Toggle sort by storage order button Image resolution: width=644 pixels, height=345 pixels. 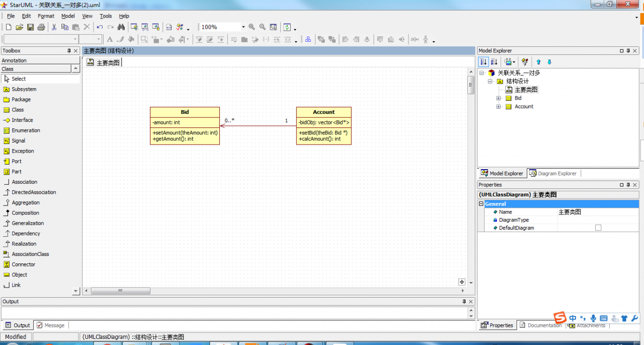(x=483, y=62)
